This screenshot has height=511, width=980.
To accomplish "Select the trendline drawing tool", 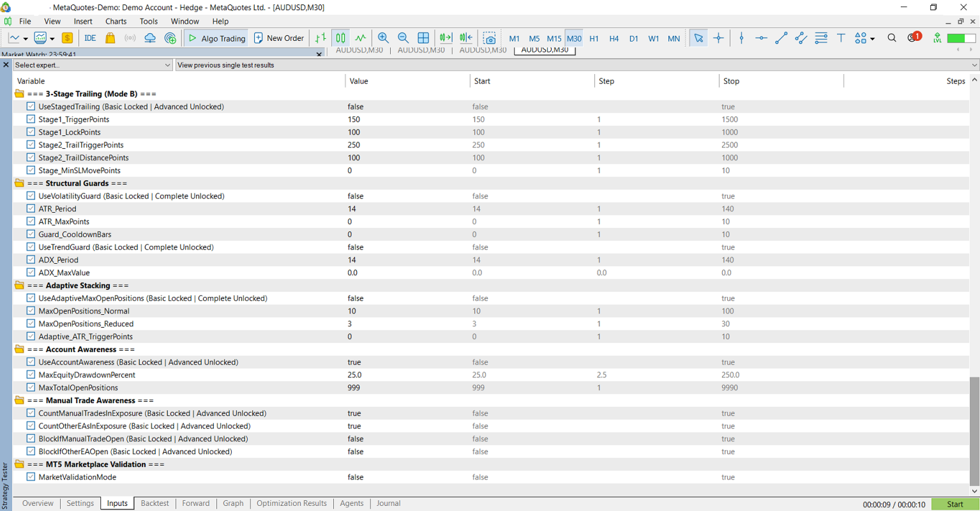I will 781,38.
